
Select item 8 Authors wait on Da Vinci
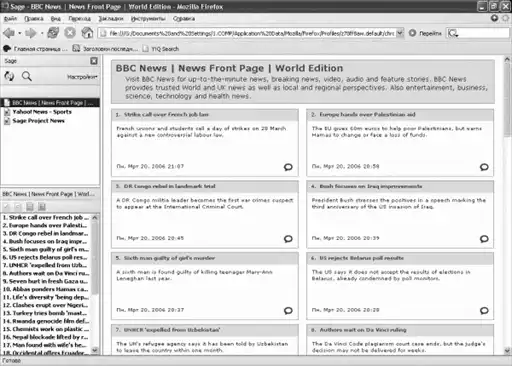(x=46, y=273)
